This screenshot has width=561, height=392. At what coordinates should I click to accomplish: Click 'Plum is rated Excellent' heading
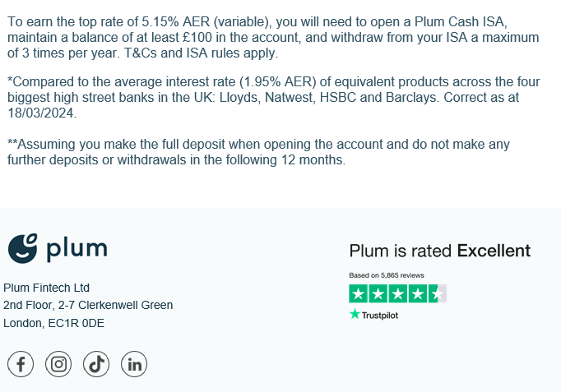440,251
